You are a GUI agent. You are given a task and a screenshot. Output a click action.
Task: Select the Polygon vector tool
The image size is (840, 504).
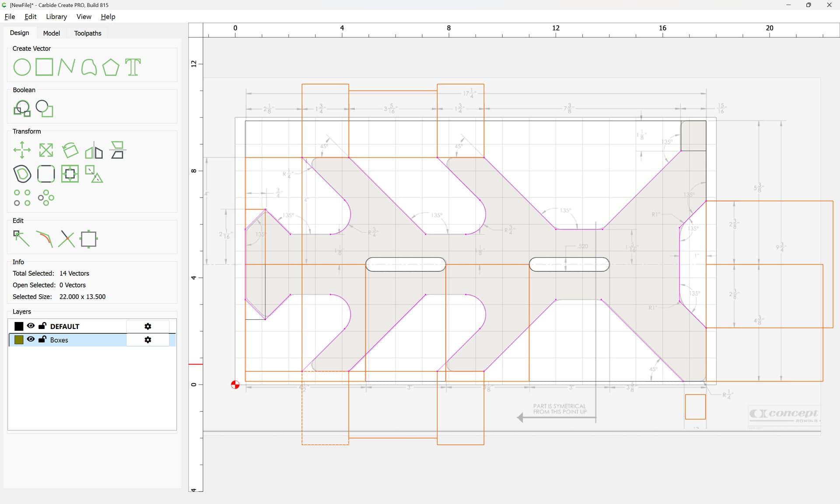tap(111, 67)
